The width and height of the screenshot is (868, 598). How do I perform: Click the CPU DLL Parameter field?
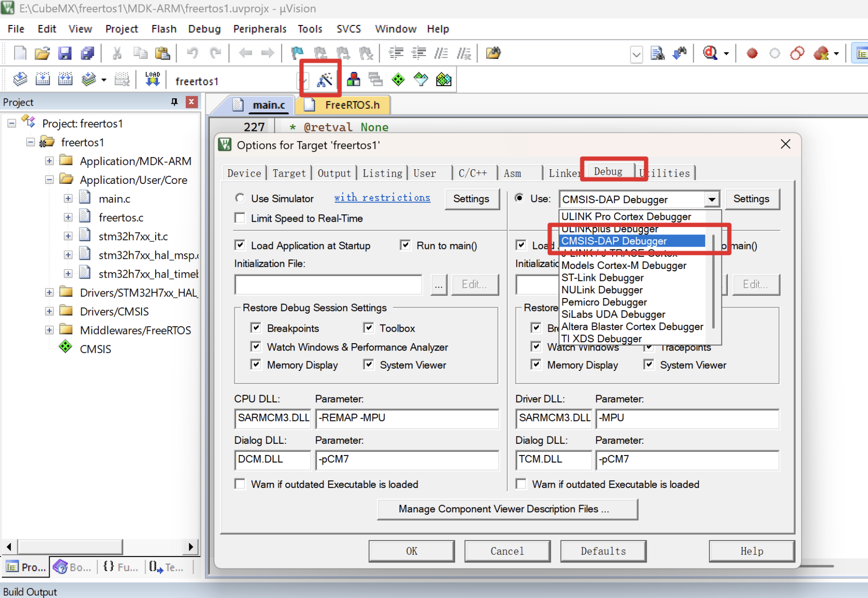pyautogui.click(x=407, y=418)
